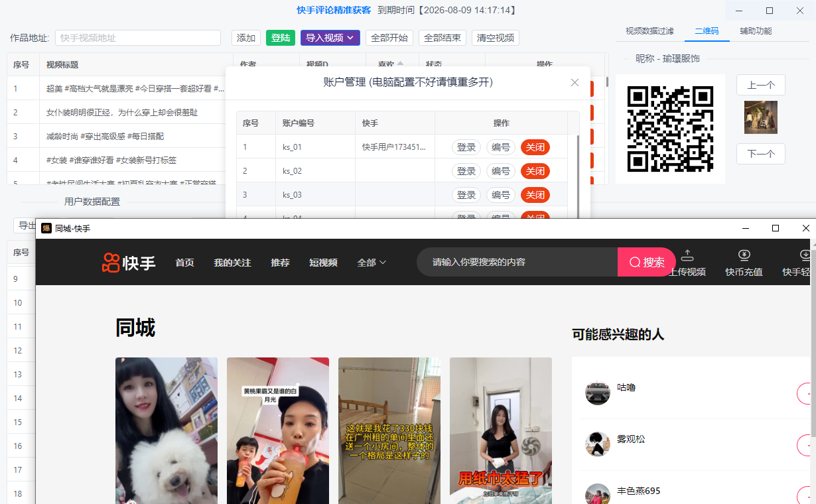Close the 账户管理 dialog with X
This screenshot has width=816, height=504.
(x=575, y=82)
